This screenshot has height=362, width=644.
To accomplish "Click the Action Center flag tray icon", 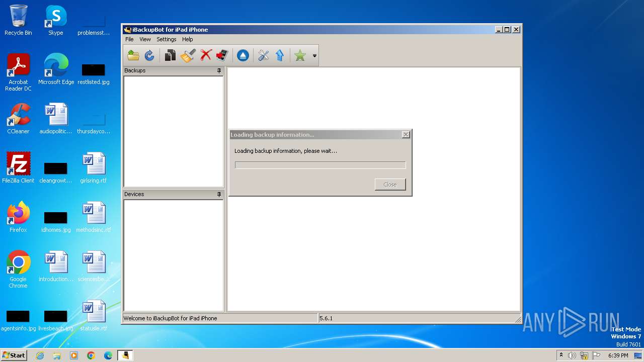I will click(x=596, y=355).
